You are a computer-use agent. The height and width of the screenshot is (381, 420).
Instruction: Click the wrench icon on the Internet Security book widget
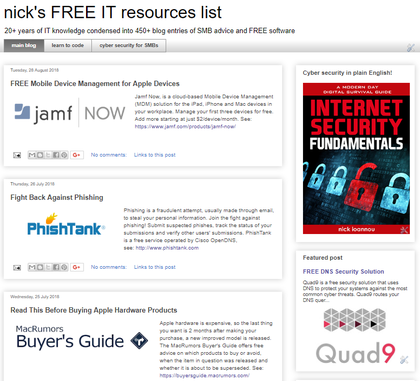[404, 229]
